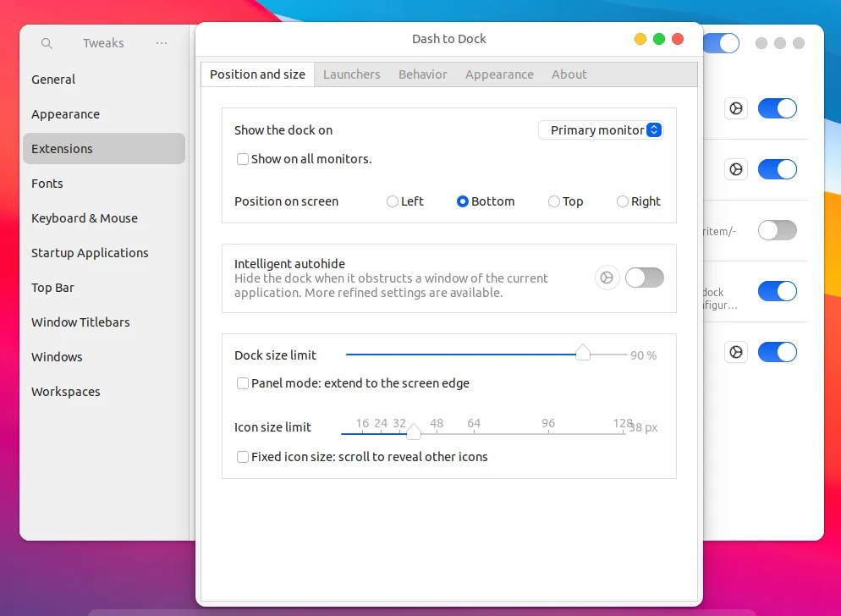Toggle the last extension row switch
841x616 pixels.
(x=778, y=353)
